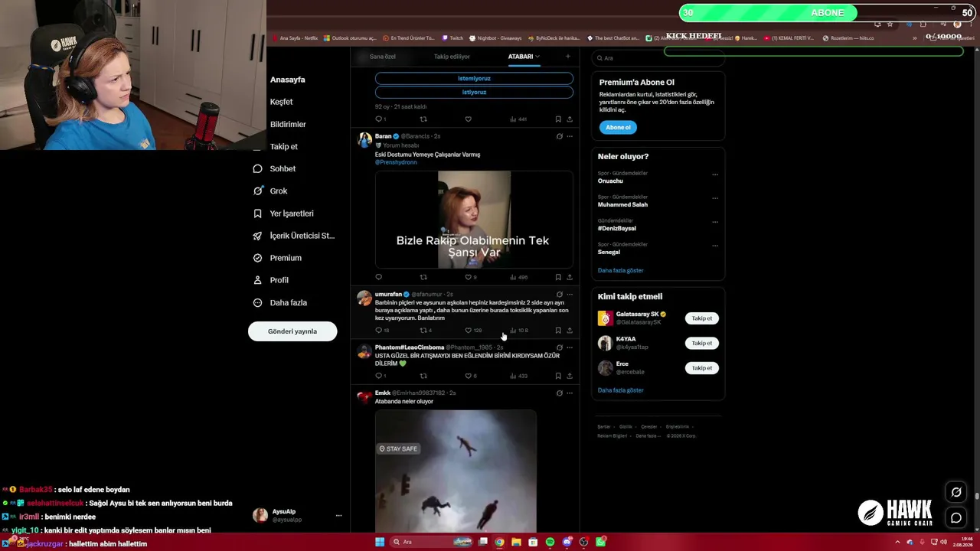Image resolution: width=980 pixels, height=551 pixels.
Task: Go to Anasayfa in sidebar
Action: 287,80
